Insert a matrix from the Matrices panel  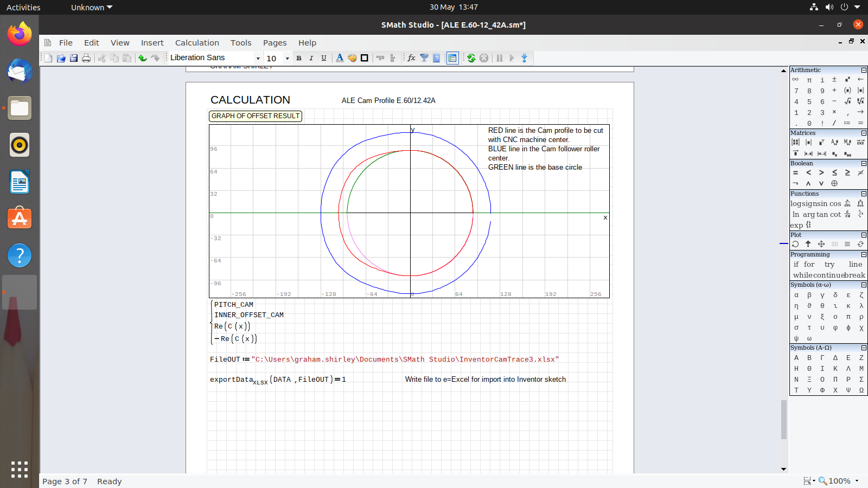pyautogui.click(x=796, y=143)
